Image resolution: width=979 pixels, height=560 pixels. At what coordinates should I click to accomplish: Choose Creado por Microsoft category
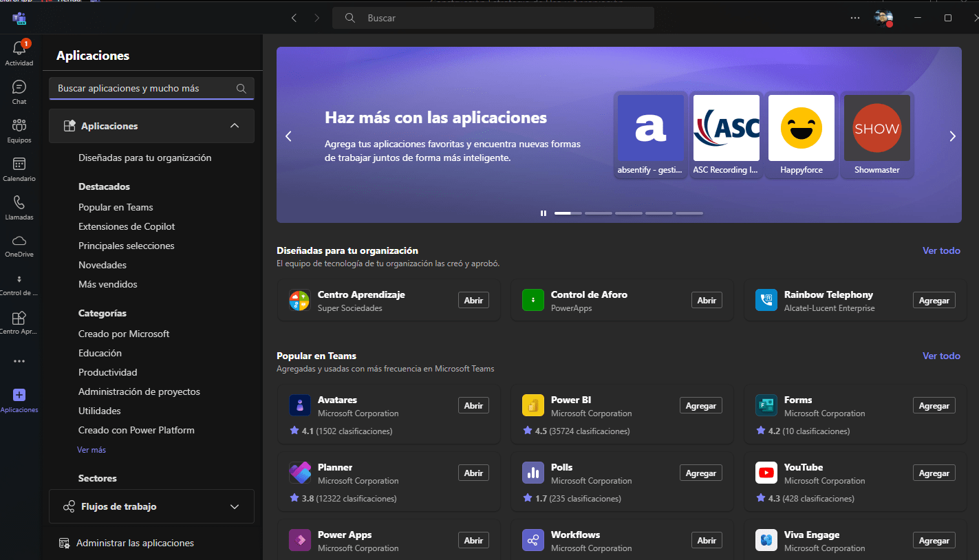tap(124, 334)
